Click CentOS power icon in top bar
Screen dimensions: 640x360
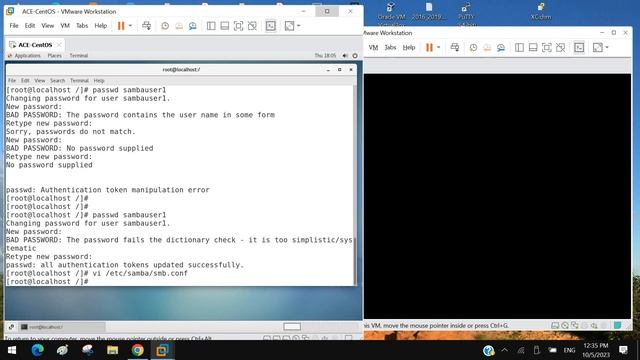coord(355,56)
